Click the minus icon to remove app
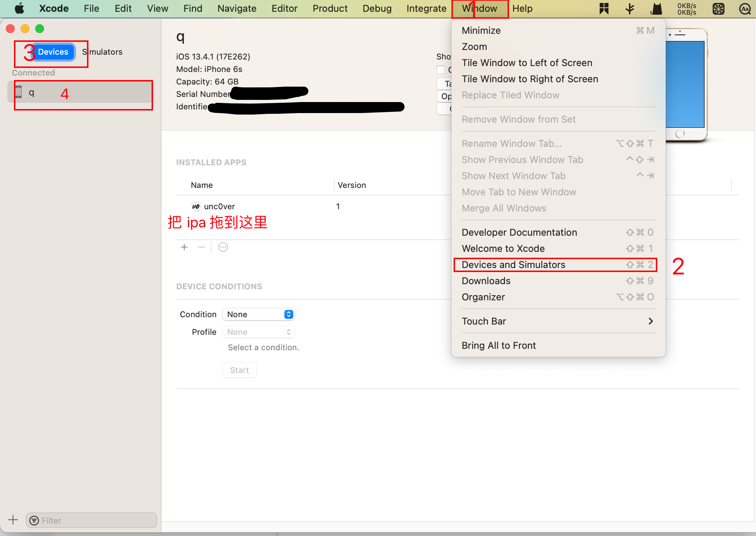 [x=201, y=247]
